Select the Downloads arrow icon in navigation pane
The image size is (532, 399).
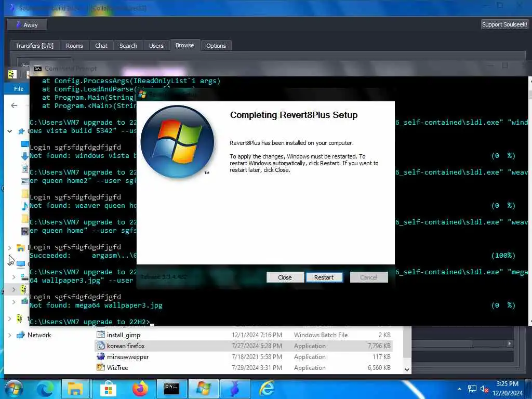click(25, 156)
